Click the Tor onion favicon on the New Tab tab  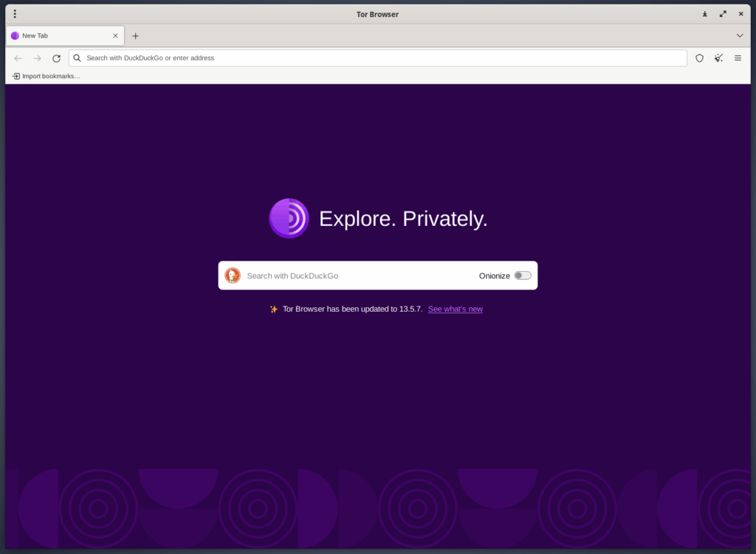point(15,35)
